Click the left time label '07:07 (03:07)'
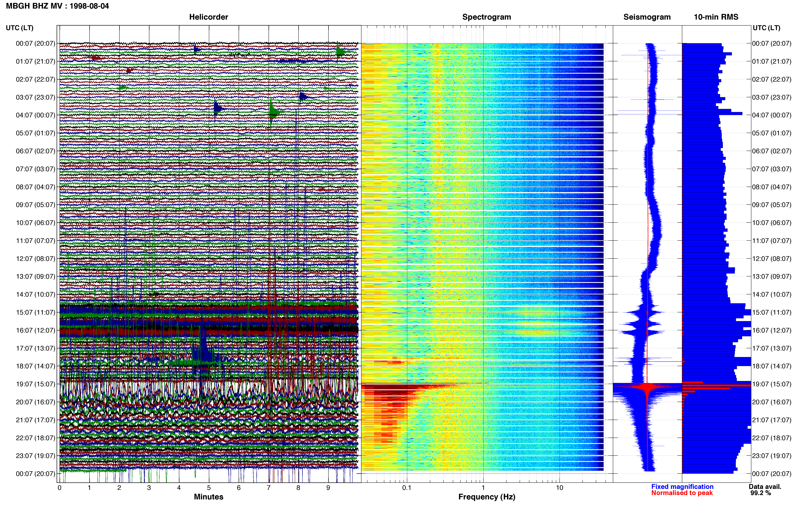The image size is (812, 508). [x=36, y=169]
